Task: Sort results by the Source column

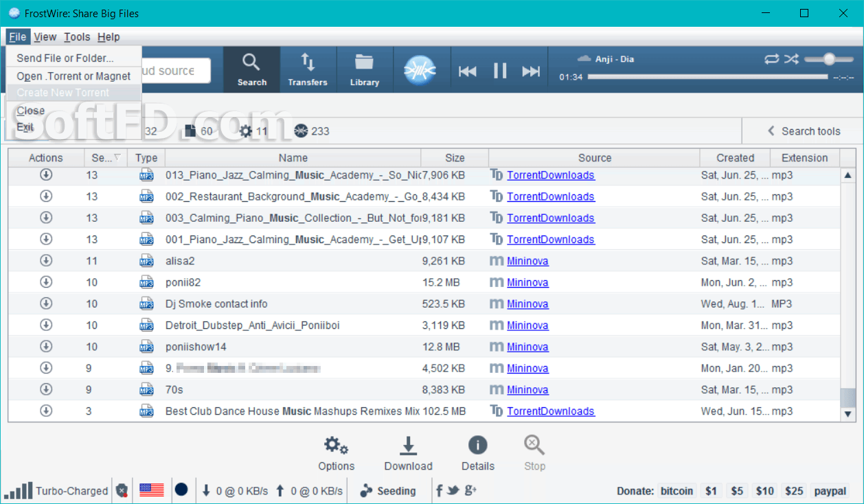Action: click(x=595, y=158)
